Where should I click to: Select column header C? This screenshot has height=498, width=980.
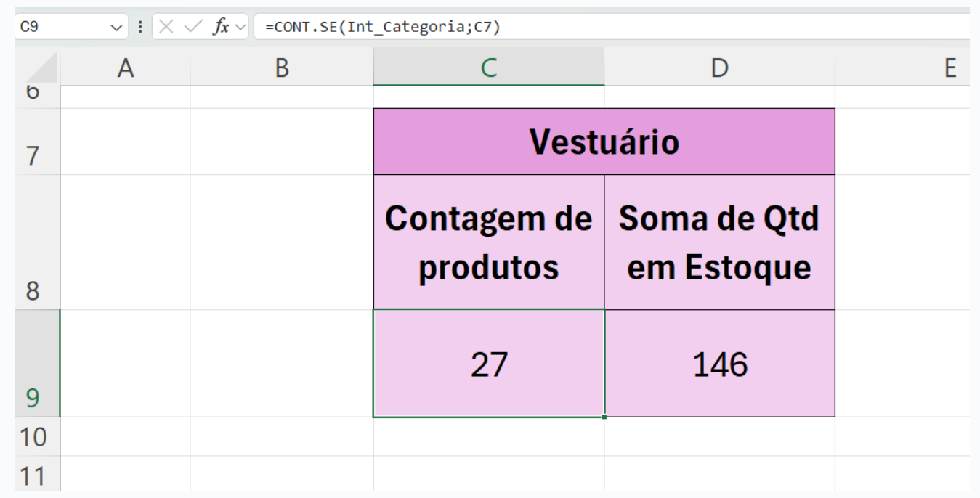(488, 68)
